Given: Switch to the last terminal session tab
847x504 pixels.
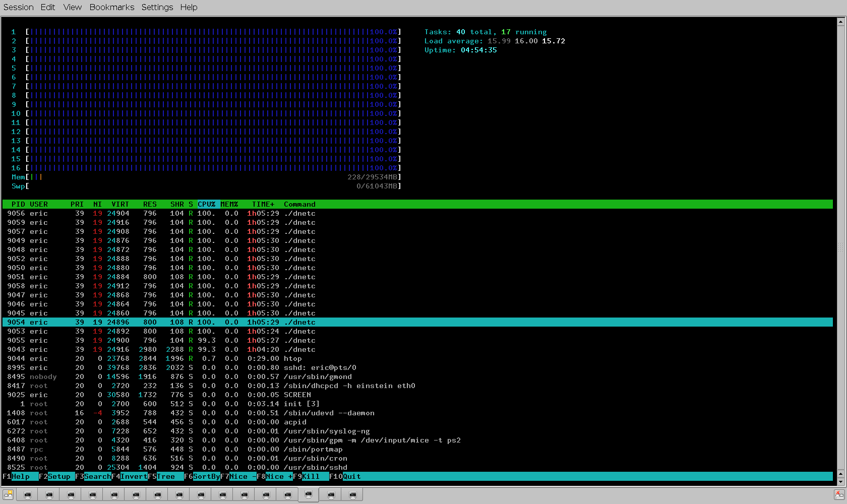Looking at the screenshot, I should pos(352,495).
